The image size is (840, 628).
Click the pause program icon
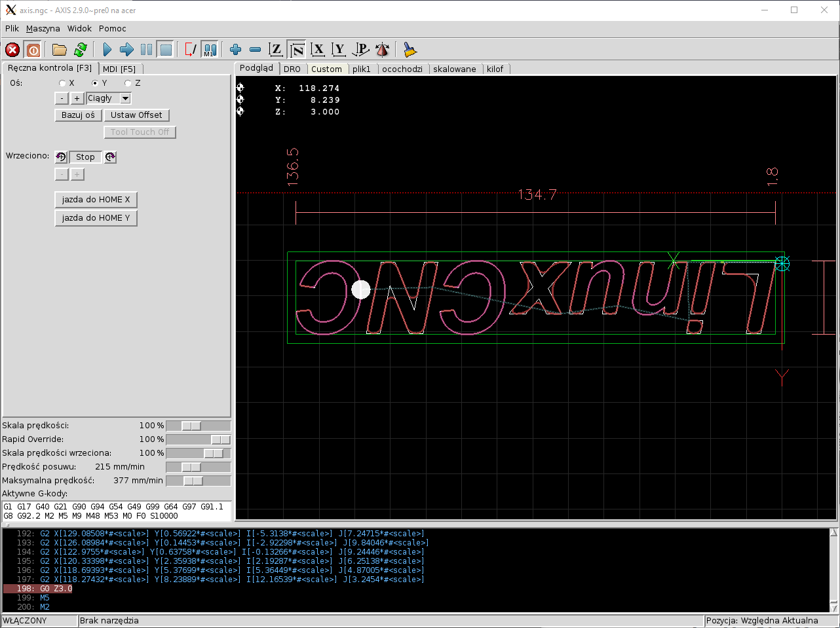click(x=146, y=50)
